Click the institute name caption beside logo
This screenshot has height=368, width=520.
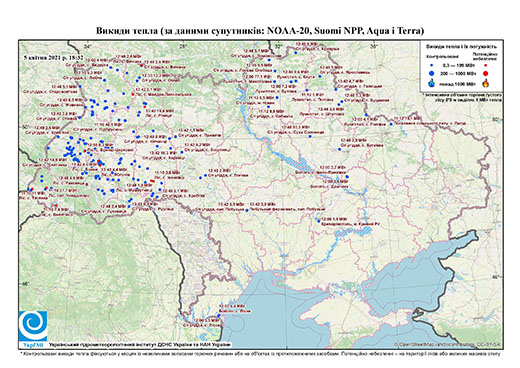tap(140, 345)
